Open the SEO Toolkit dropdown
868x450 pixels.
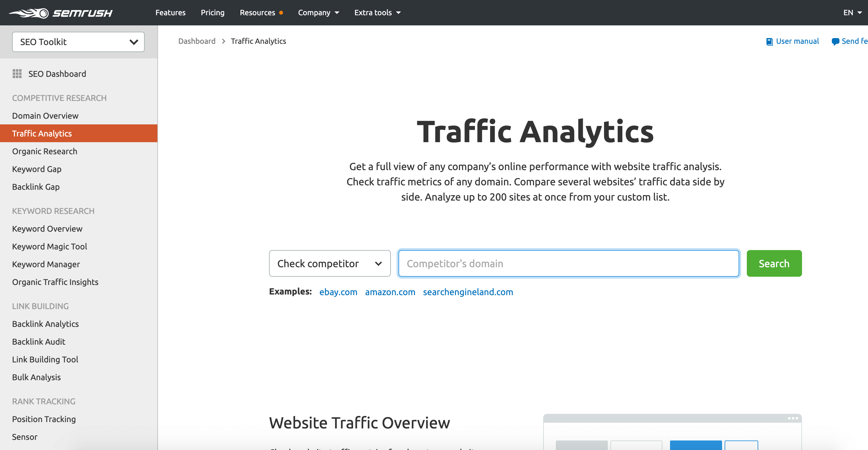pyautogui.click(x=78, y=42)
